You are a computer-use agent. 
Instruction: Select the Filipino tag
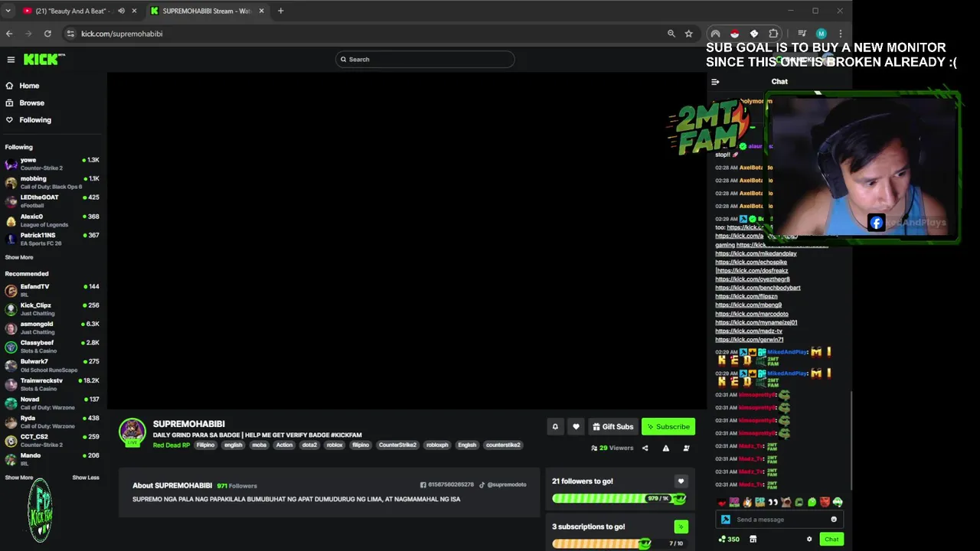click(x=205, y=445)
